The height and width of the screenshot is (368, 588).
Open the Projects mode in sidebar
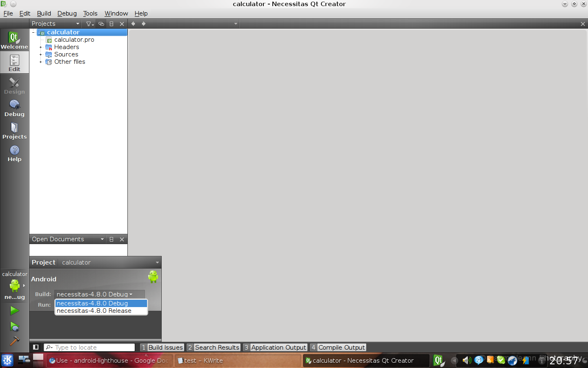(14, 130)
